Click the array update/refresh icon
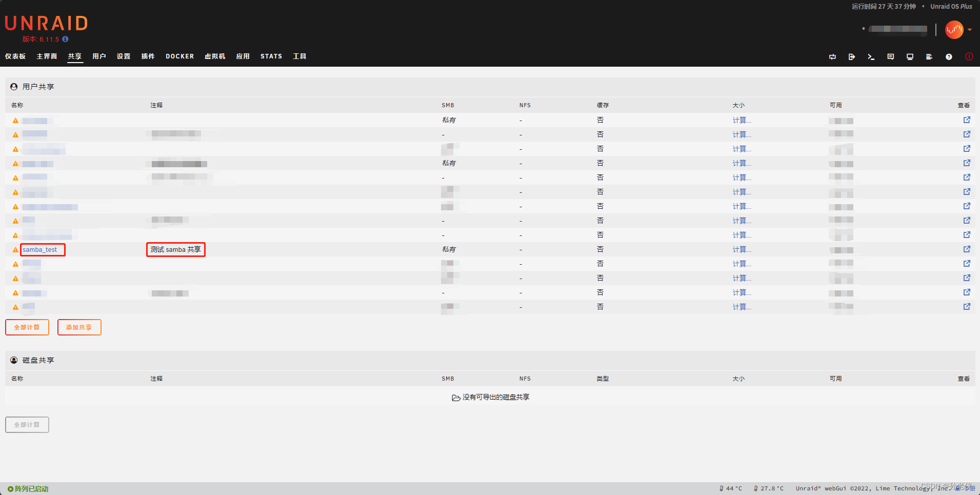This screenshot has height=495, width=980. [x=832, y=56]
